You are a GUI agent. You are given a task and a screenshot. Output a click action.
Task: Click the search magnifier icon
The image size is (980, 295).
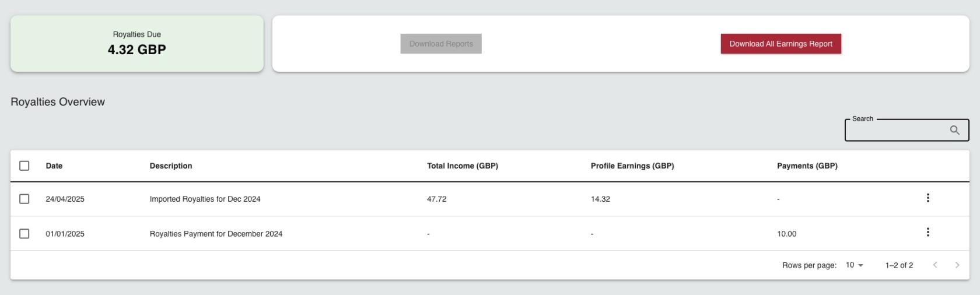point(954,130)
